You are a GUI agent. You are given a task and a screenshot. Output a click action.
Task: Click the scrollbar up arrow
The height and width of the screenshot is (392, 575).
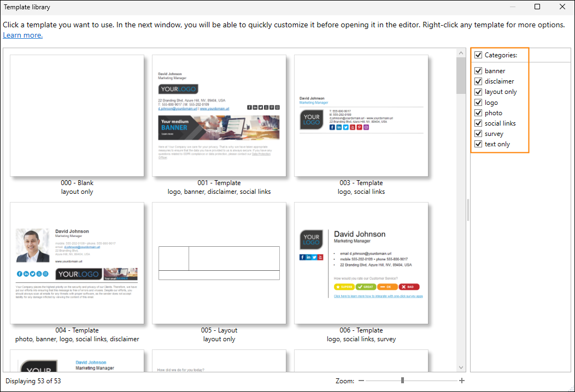pos(461,53)
